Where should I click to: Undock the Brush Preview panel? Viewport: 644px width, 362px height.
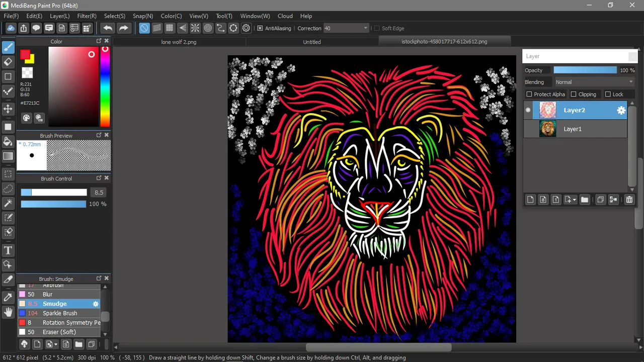click(x=99, y=135)
